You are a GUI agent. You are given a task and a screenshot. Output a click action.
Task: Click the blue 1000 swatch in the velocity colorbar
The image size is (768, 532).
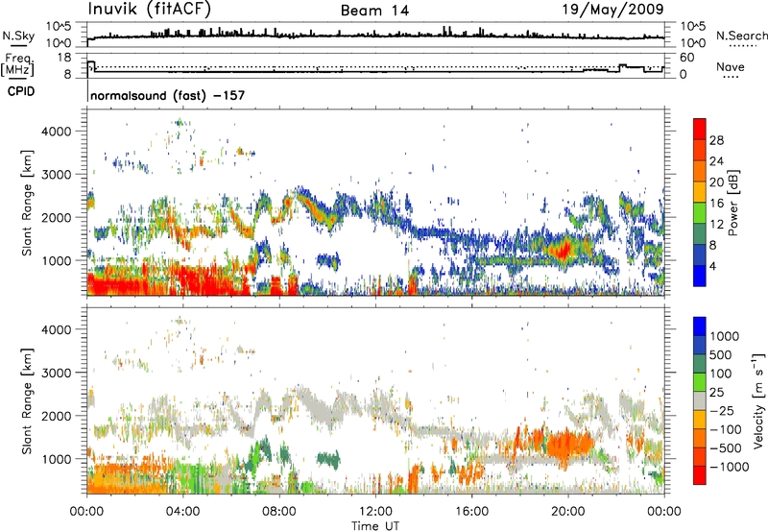pos(700,326)
